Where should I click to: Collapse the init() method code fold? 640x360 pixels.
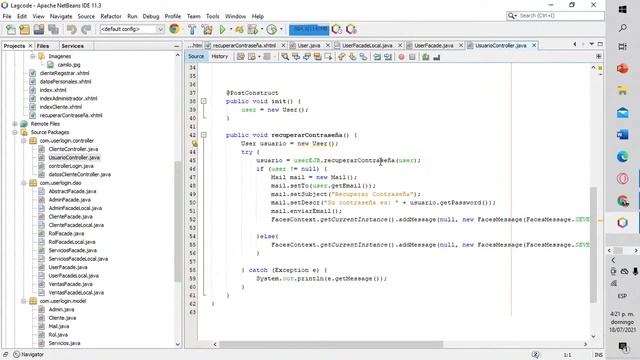click(x=203, y=101)
